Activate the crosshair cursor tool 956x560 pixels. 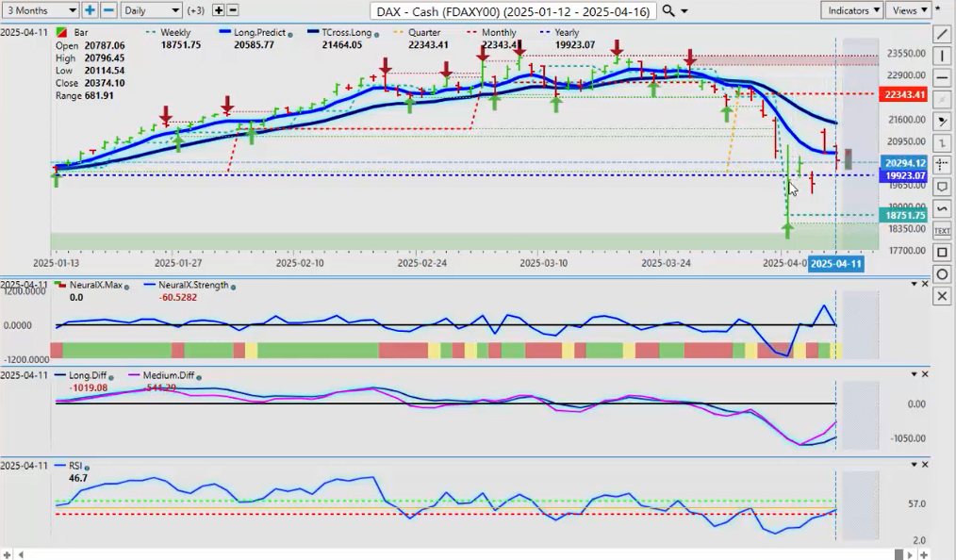pyautogui.click(x=942, y=165)
